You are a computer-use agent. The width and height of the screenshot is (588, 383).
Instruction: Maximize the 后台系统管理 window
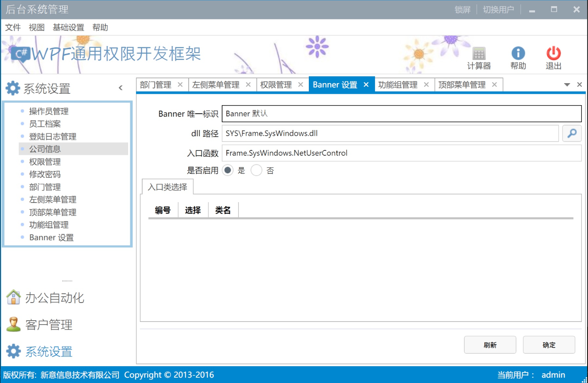pos(554,9)
